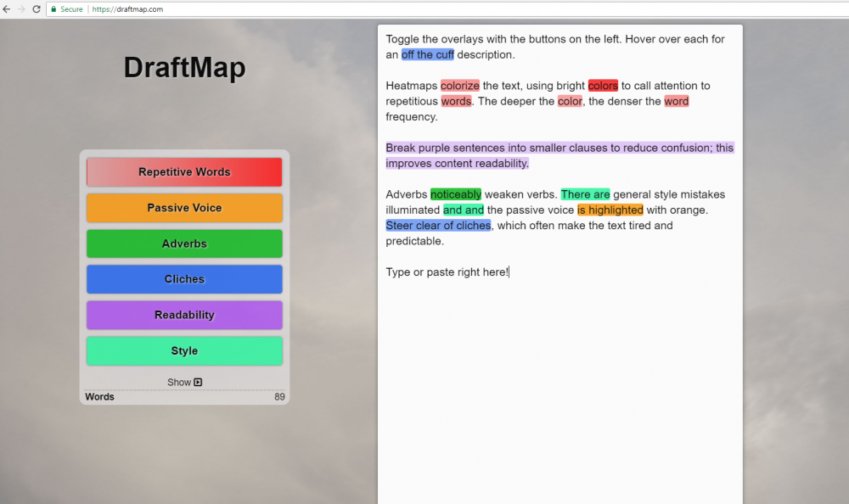
Task: Click the word 'predictable.' in editor
Action: point(415,242)
